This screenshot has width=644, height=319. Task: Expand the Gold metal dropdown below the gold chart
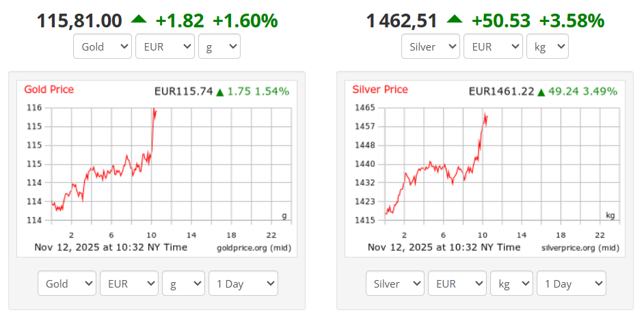point(67,283)
